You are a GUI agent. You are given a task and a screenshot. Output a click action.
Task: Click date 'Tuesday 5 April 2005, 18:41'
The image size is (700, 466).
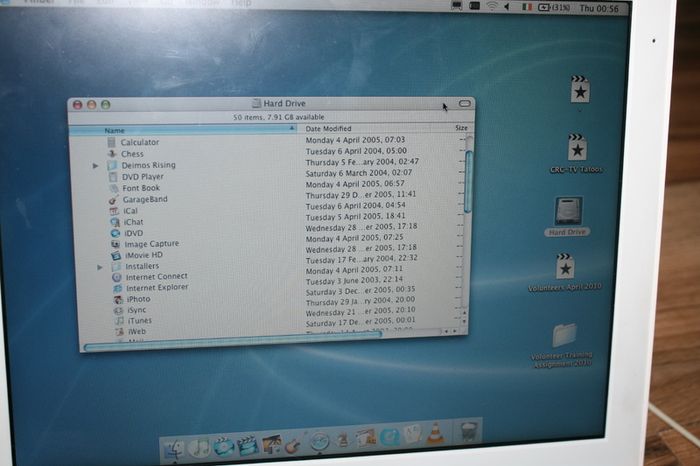pyautogui.click(x=355, y=216)
